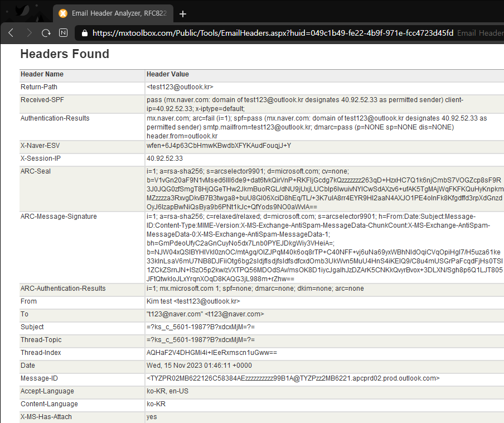This screenshot has width=504, height=423.
Task: Click the 'Header Value' column header
Action: [x=168, y=74]
